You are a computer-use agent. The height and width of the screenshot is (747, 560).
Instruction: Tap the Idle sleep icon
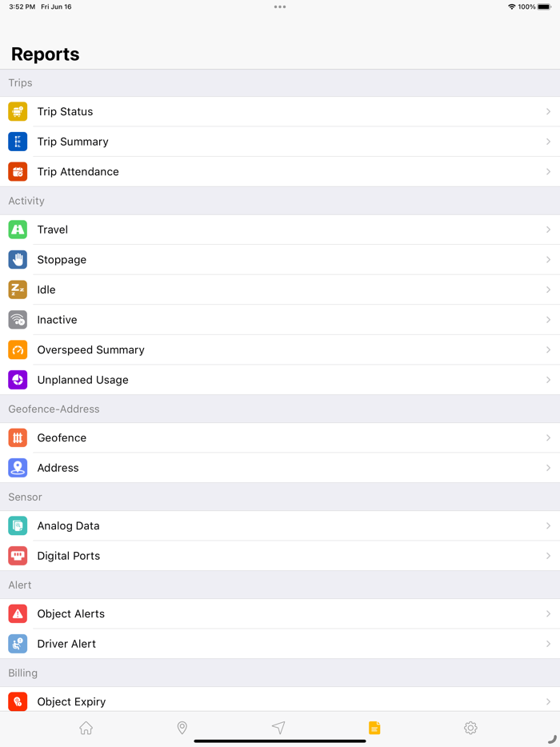point(18,290)
